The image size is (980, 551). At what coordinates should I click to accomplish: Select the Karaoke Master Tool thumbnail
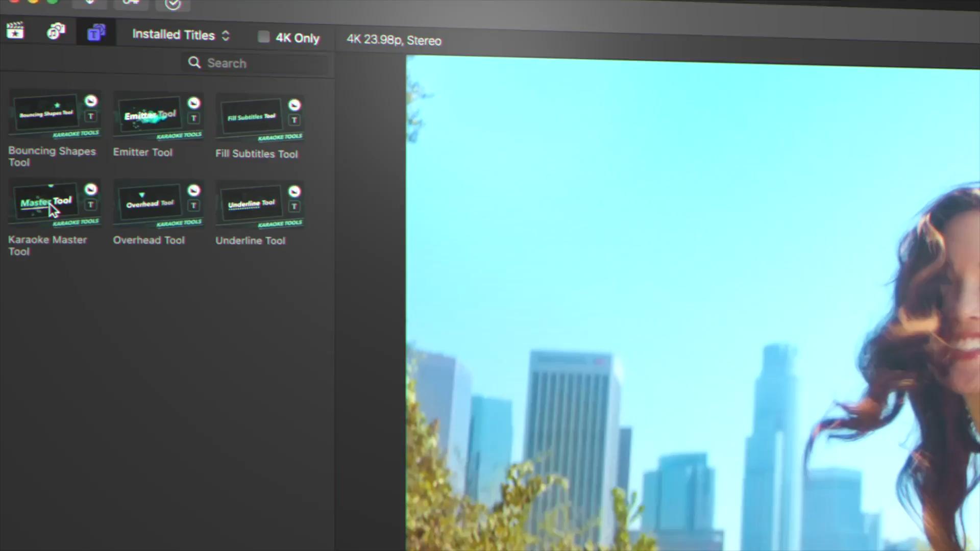click(55, 203)
